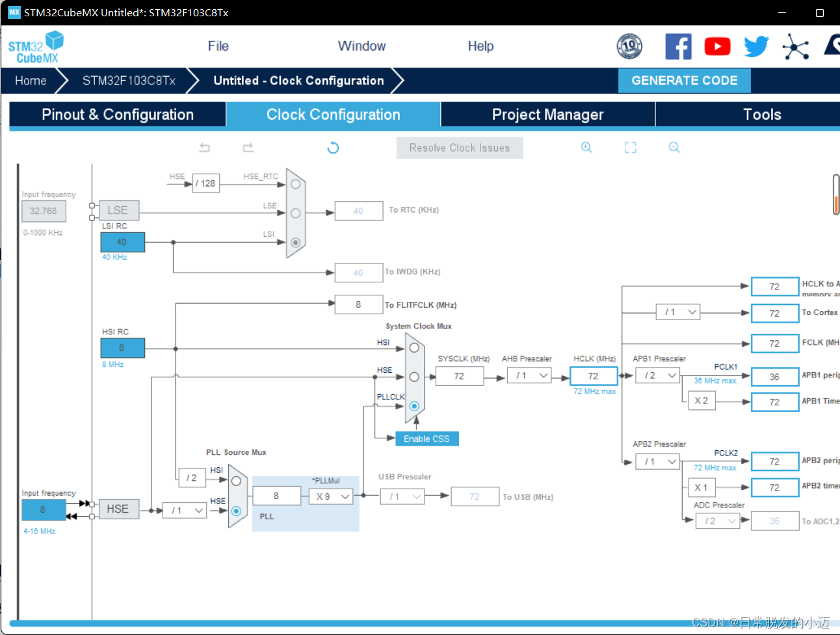Screen dimensions: 840x635
Task: Open the ADC Prescaler dropdown
Action: click(718, 521)
